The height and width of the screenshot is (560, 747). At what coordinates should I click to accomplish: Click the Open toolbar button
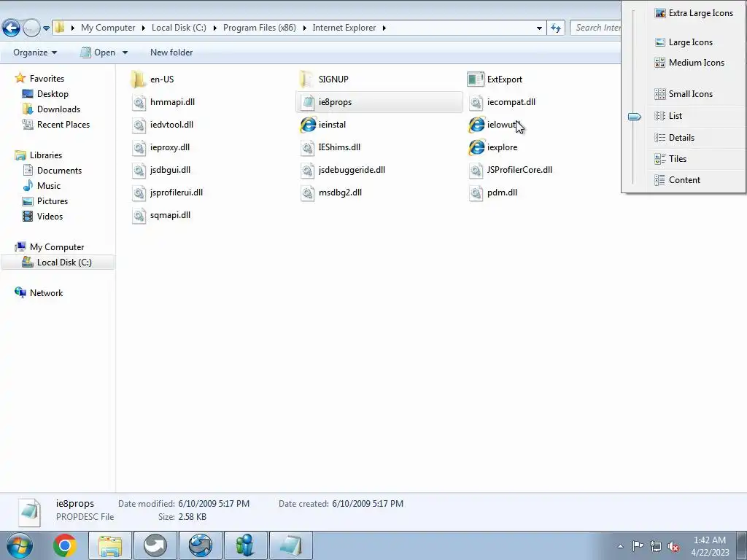(x=98, y=52)
